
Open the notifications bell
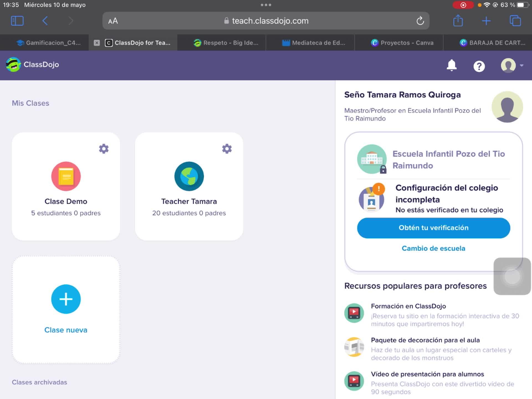click(451, 66)
